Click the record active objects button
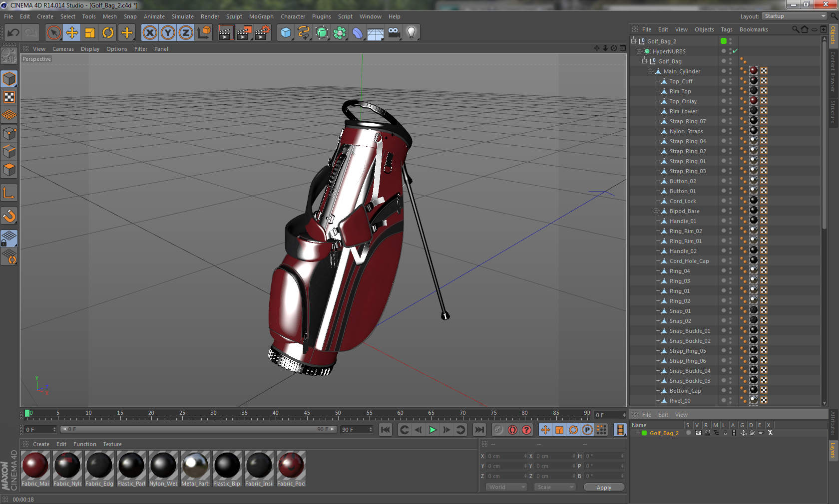This screenshot has height=504, width=839. [x=498, y=430]
